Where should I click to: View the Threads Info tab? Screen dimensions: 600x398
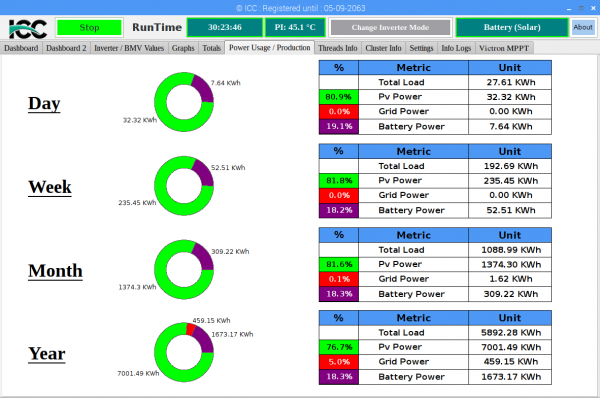coord(338,48)
